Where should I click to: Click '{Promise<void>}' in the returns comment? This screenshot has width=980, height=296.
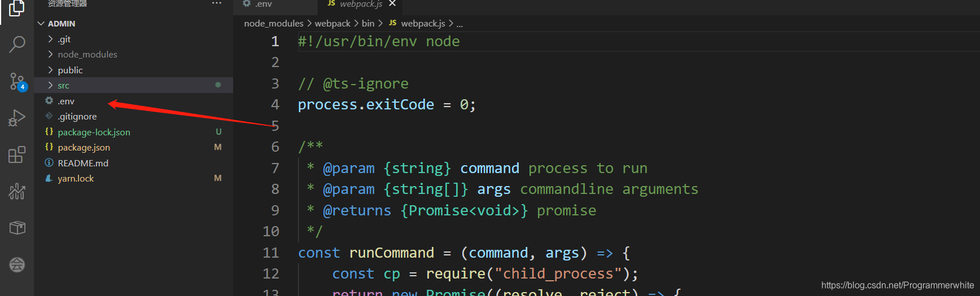464,210
